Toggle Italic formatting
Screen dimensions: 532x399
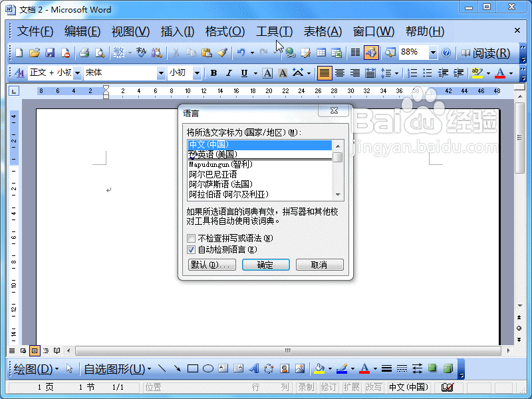click(x=229, y=73)
